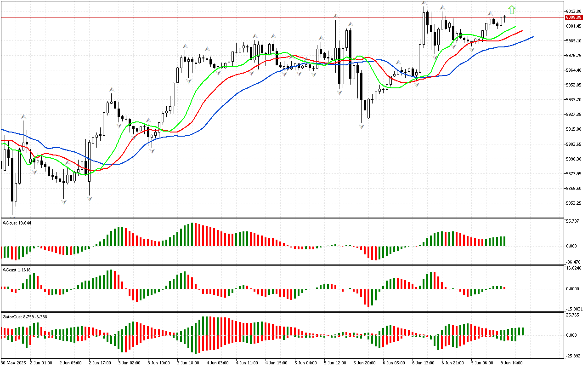Click the 3 Jun 18:00 time label
Viewport: 588px width, 368px height.
[188, 362]
